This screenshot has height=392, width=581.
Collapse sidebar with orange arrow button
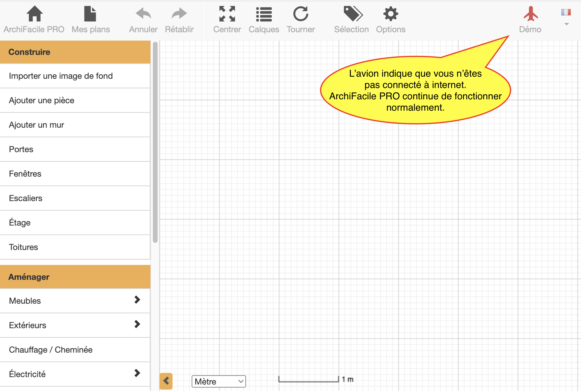pos(166,381)
